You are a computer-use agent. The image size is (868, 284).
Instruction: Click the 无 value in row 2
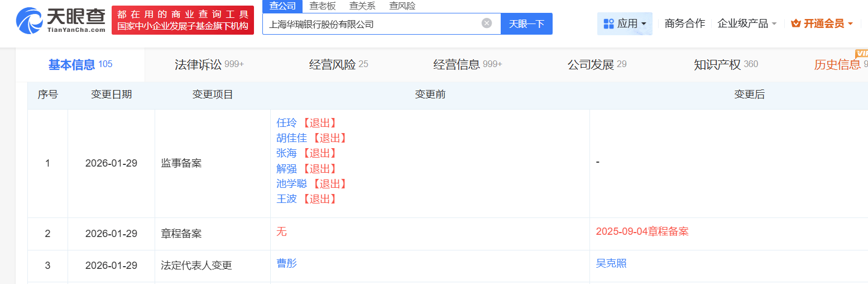pos(281,231)
